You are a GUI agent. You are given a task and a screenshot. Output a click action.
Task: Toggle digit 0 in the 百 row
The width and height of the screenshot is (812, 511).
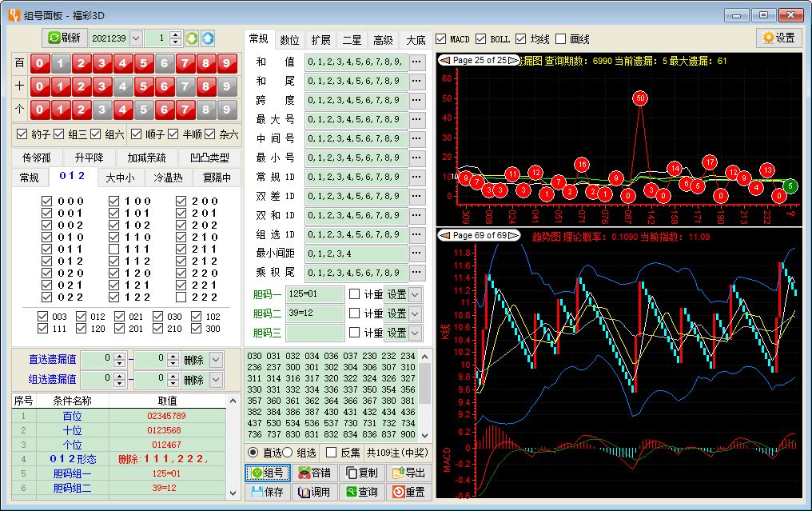coord(40,63)
